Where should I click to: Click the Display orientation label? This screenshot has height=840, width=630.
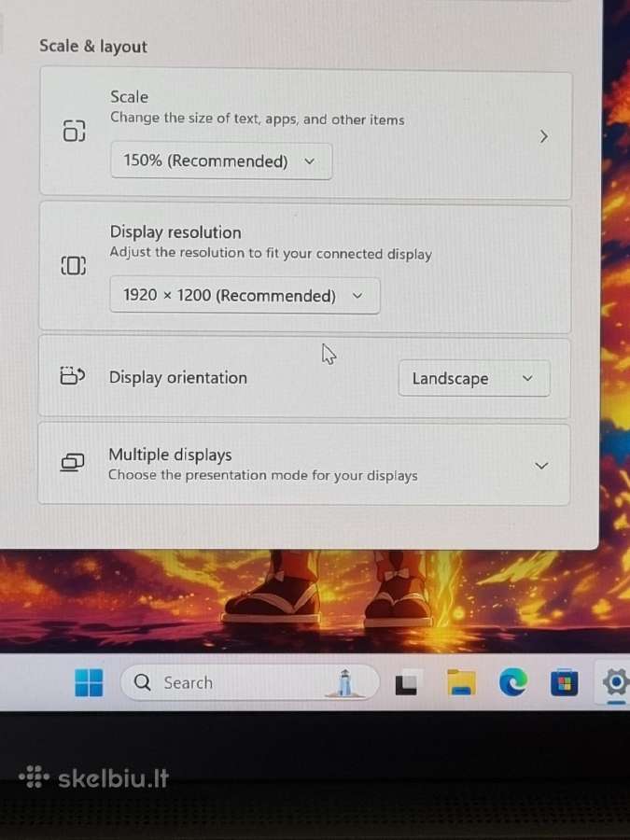pos(178,378)
